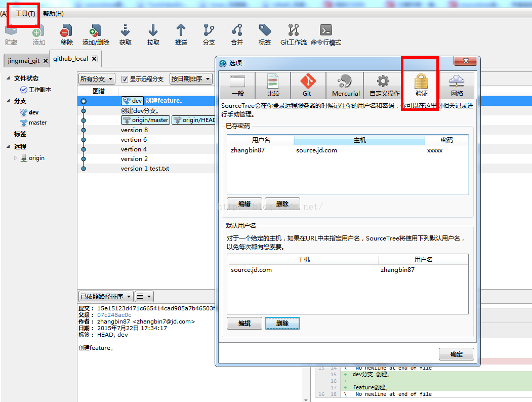
Task: Expand the origin remote node
Action: point(15,158)
